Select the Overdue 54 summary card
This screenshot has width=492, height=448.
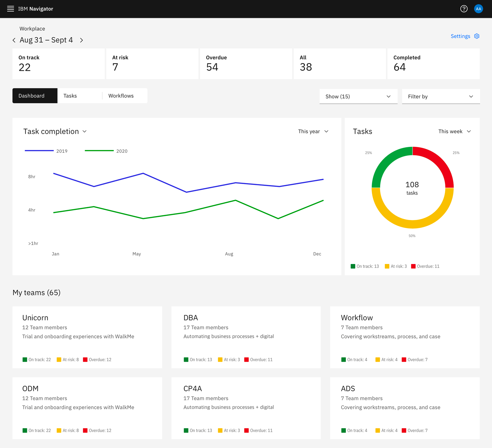[x=246, y=64]
